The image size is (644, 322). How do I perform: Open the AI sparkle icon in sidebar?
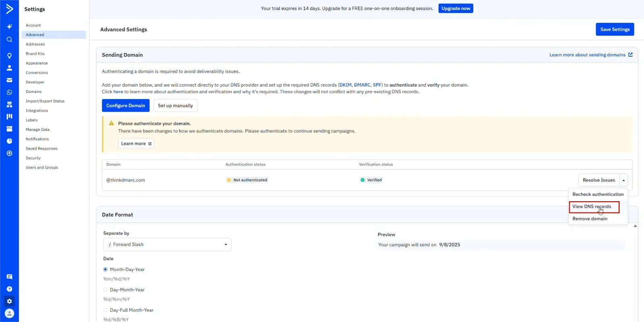point(9,27)
